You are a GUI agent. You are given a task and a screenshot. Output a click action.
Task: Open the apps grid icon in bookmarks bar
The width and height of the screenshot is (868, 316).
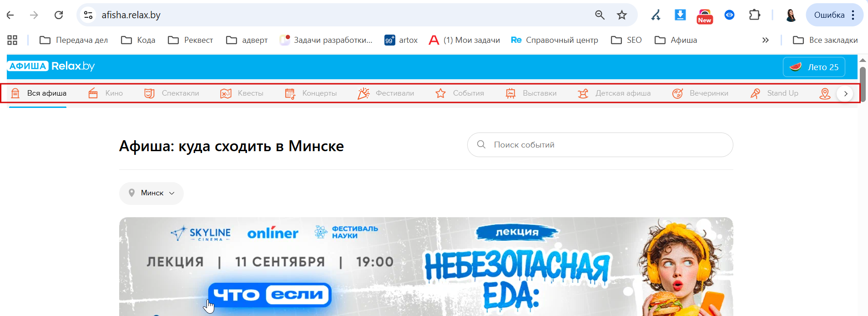coord(12,40)
